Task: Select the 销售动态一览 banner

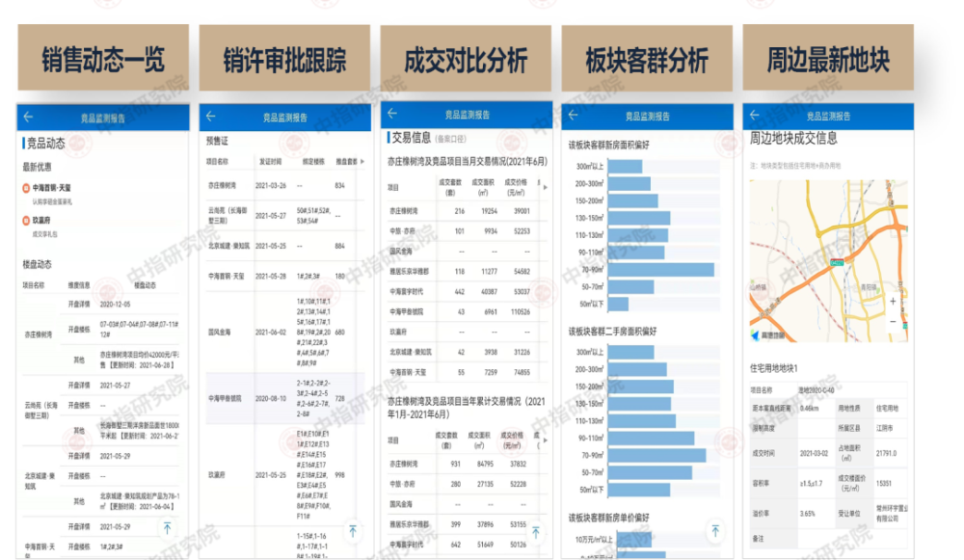Action: (103, 59)
